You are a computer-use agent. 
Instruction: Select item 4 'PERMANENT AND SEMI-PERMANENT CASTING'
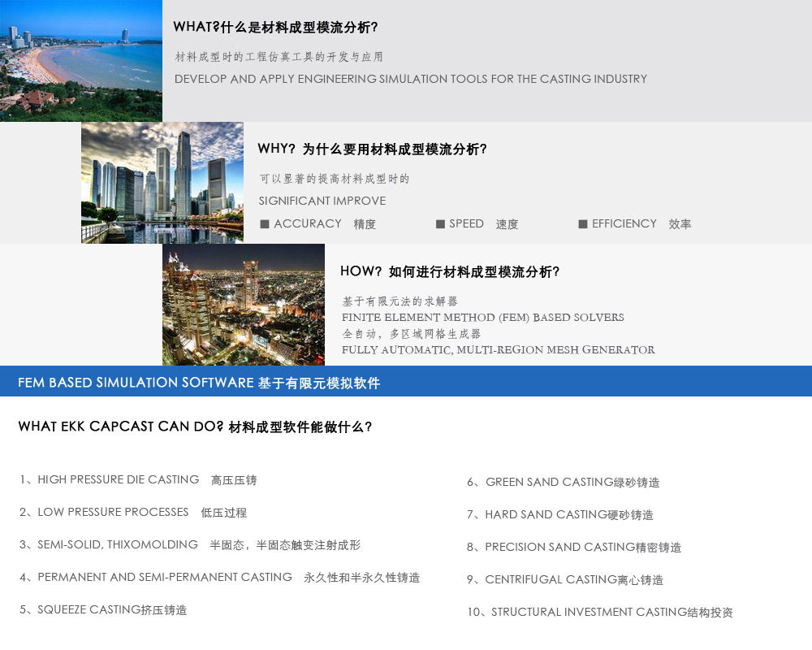pos(219,578)
